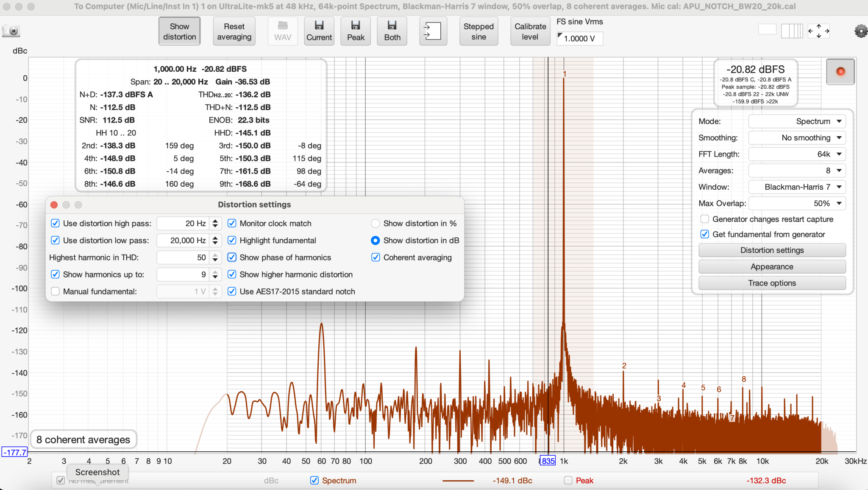Click the input routing arrows icon
This screenshot has width=868, height=490.
pos(433,31)
